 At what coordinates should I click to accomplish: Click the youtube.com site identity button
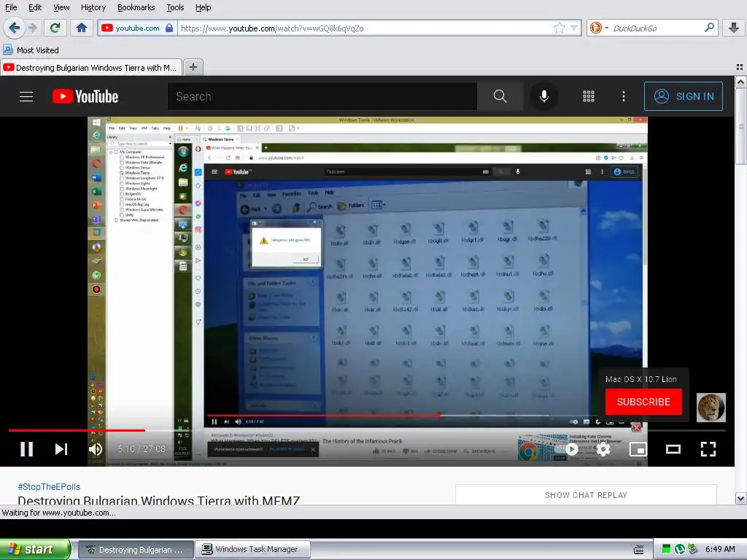(137, 28)
